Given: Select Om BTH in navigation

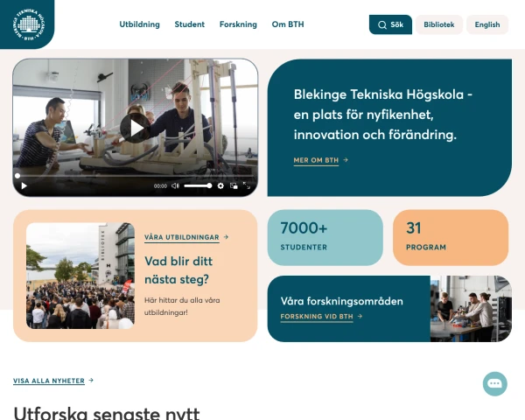Looking at the screenshot, I should tap(288, 24).
